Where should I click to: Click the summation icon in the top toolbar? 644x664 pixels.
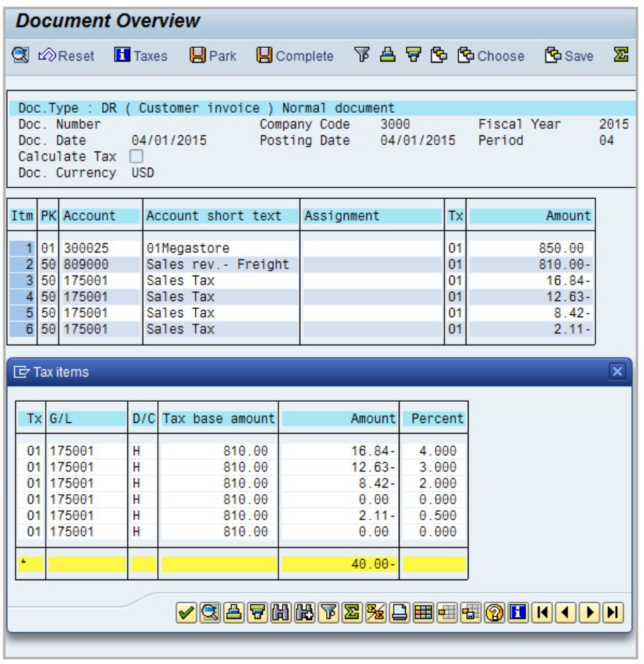coord(620,55)
